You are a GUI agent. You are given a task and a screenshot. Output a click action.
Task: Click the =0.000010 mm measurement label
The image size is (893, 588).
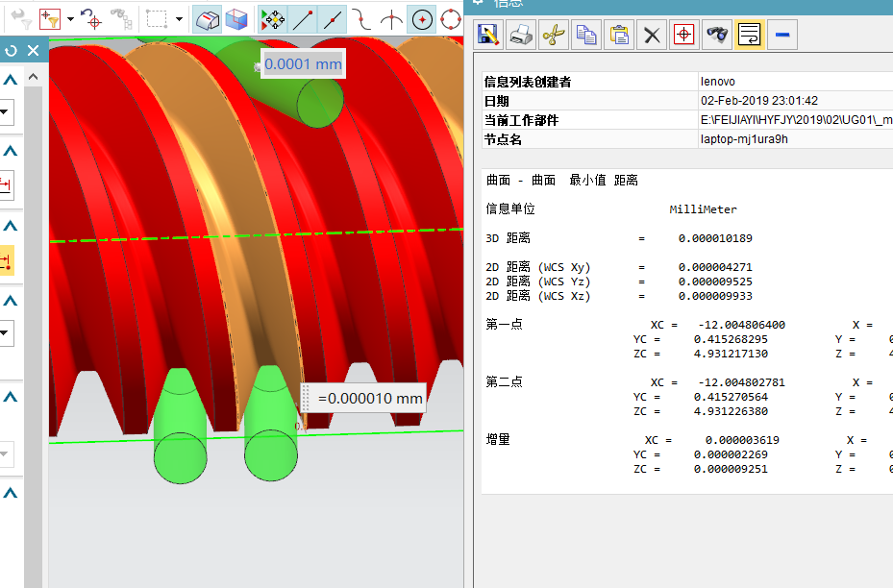click(370, 399)
